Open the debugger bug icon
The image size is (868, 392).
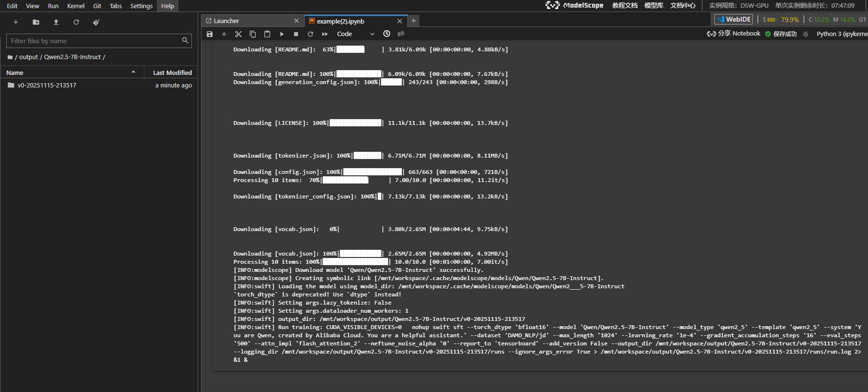pos(806,34)
